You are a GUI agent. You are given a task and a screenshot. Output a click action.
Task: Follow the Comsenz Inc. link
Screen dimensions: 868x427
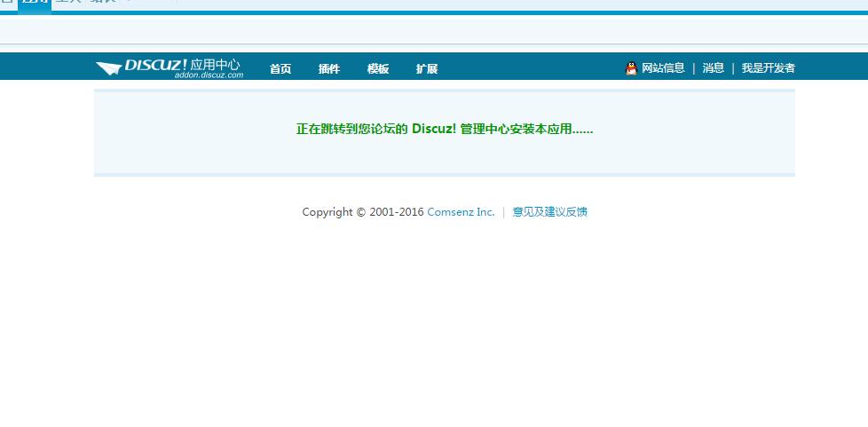pyautogui.click(x=461, y=211)
